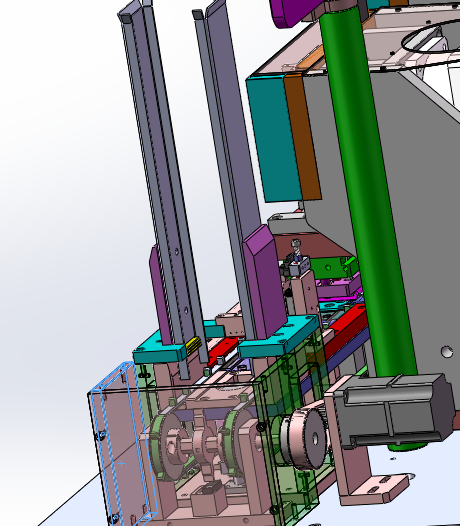This screenshot has height=526, width=460.
Task: Select the thin purple guide strip on left
Action: [x=161, y=295]
